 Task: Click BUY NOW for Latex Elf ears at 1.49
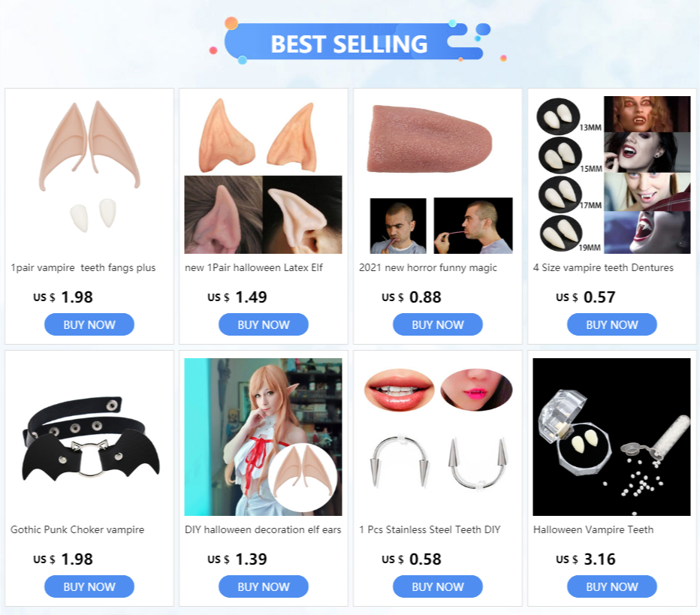click(264, 324)
